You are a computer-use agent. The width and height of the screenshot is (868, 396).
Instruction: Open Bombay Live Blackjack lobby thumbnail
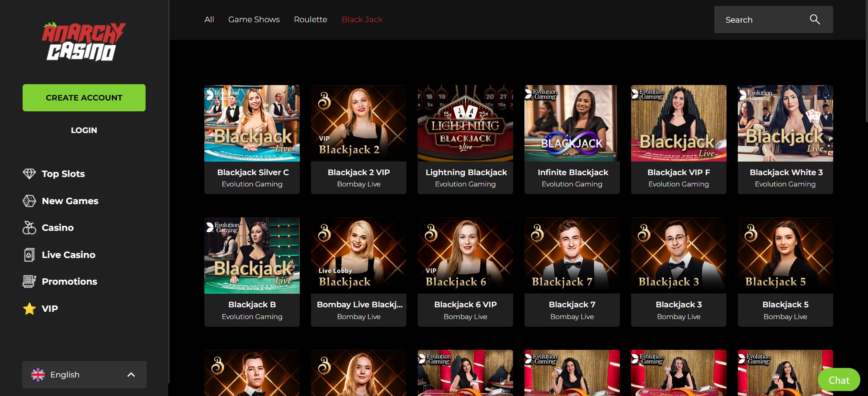pos(359,256)
